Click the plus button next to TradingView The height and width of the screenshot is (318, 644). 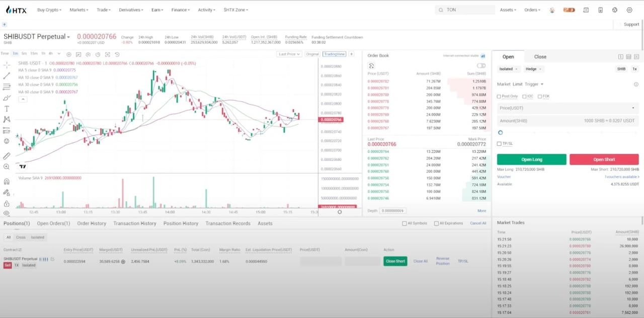coord(351,54)
